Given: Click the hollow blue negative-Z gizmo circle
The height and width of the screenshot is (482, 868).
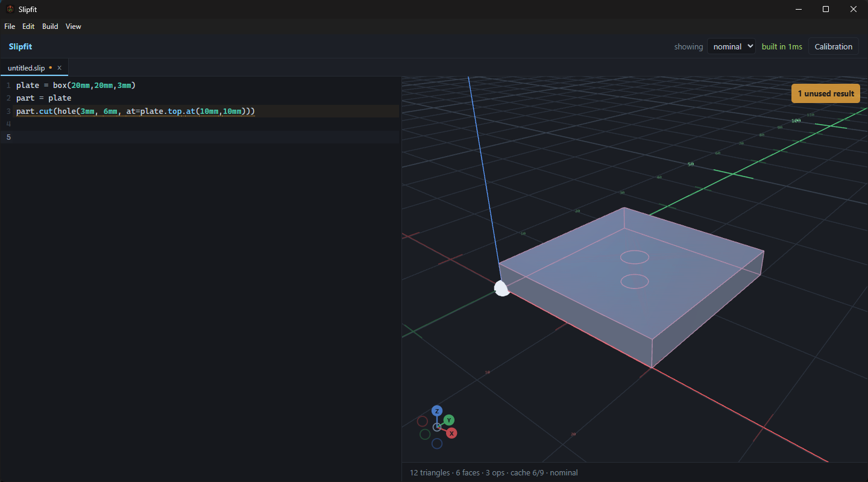Looking at the screenshot, I should 437,443.
